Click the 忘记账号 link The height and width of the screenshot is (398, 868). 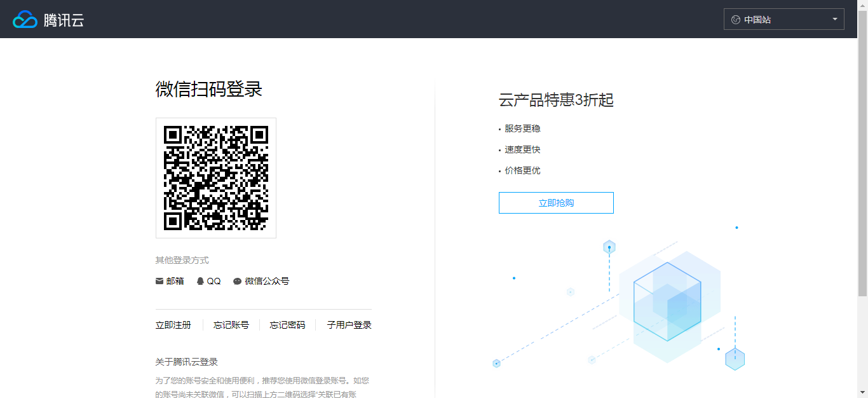coord(231,325)
